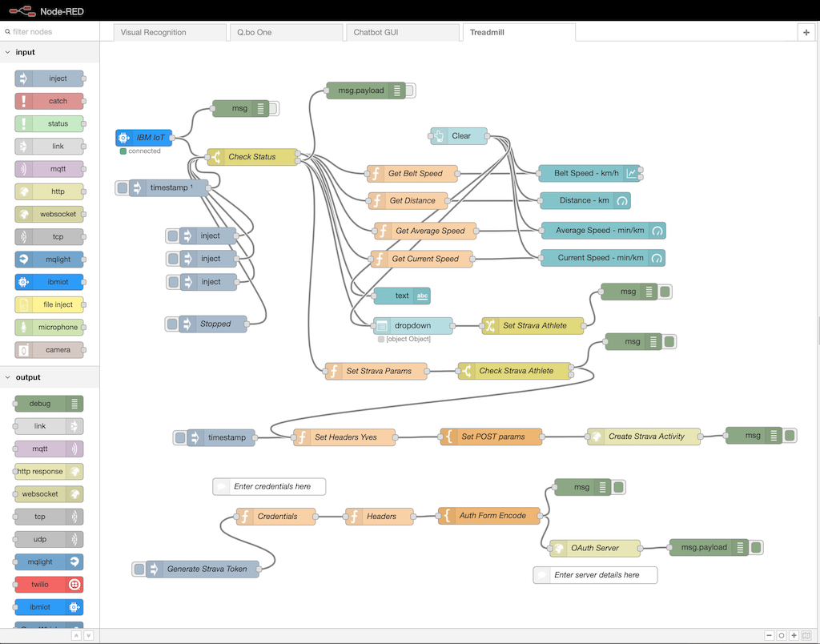Toggle the canvas navigator map
The height and width of the screenshot is (644, 820).
tap(806, 635)
